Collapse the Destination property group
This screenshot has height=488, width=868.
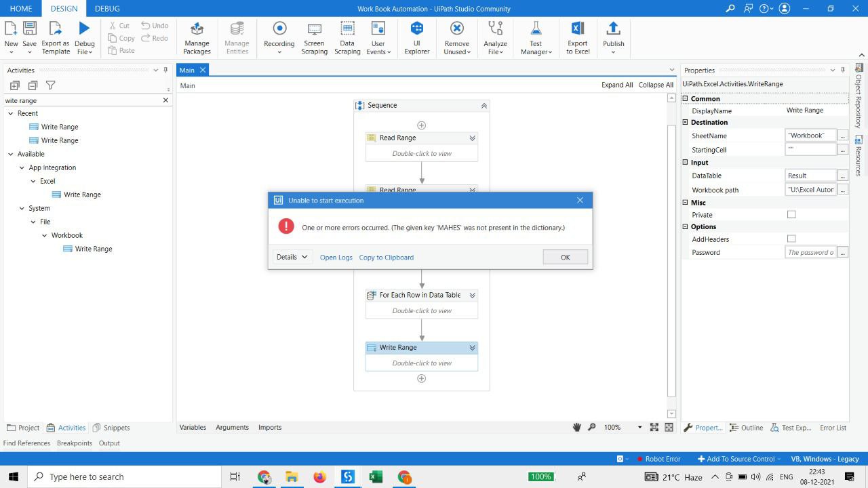point(685,122)
